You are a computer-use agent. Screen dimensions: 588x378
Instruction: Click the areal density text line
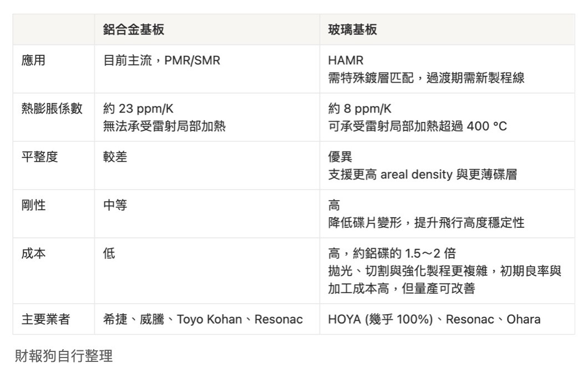coord(422,175)
